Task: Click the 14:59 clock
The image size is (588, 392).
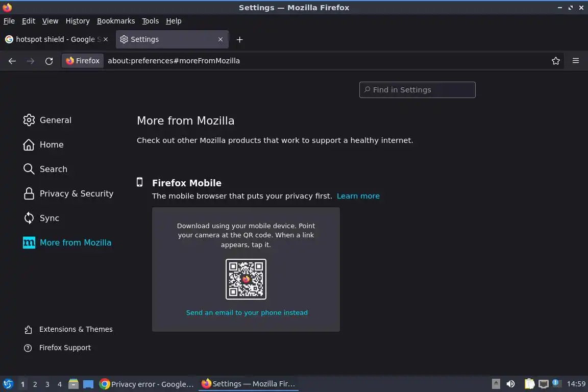Action: coord(576,384)
